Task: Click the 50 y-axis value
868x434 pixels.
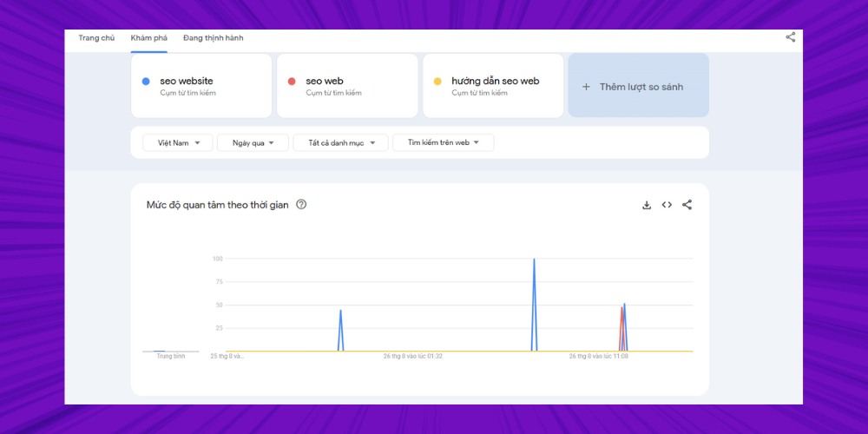Action: 219,305
